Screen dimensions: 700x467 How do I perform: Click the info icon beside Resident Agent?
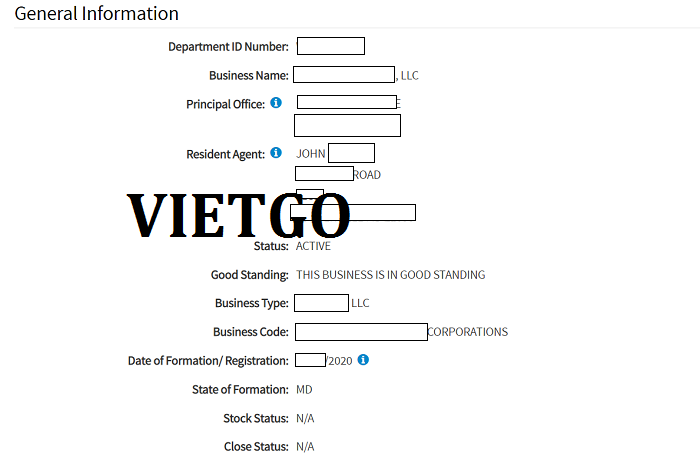click(276, 153)
